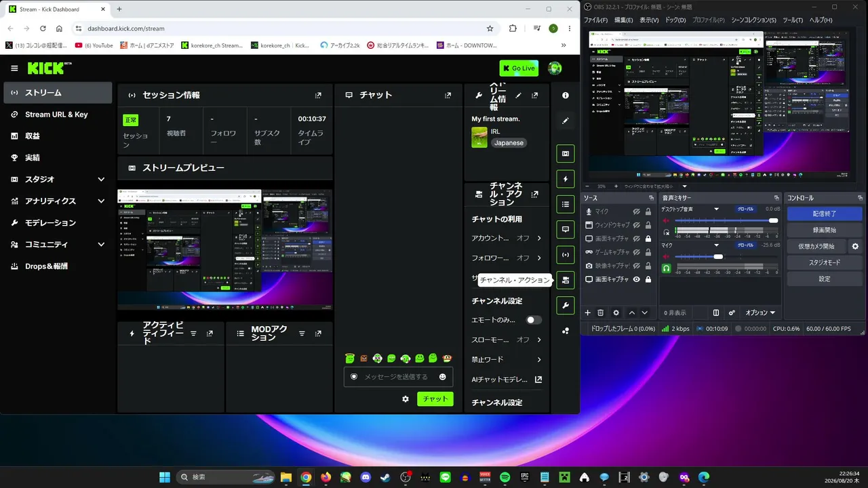Image resolution: width=868 pixels, height=488 pixels.
Task: Toggle activity feed lightning icon in right rail
Action: pos(566,179)
